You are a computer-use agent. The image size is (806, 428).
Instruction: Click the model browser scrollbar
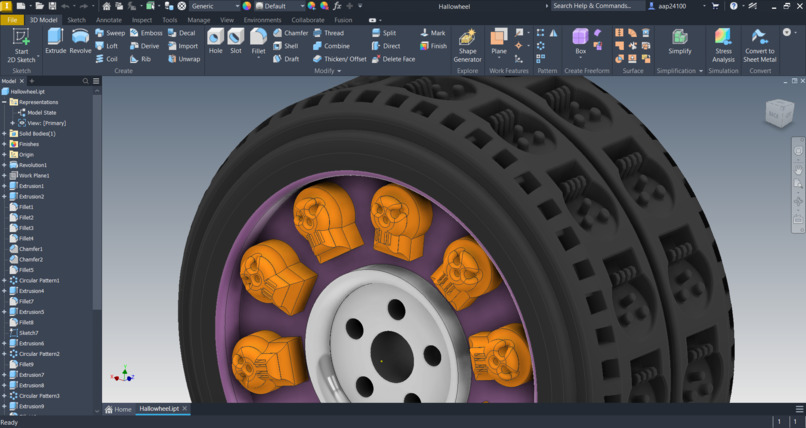pos(97,200)
